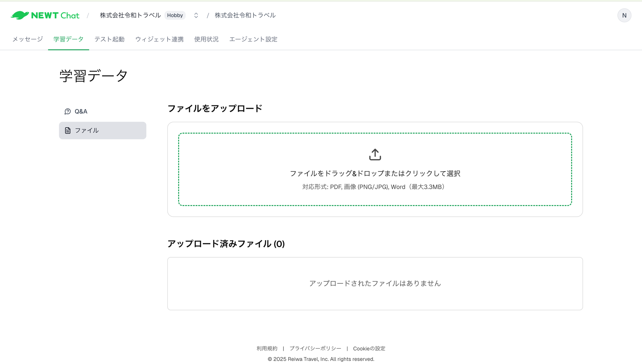View the 使用状況 tab
The image size is (642, 364).
tap(206, 39)
